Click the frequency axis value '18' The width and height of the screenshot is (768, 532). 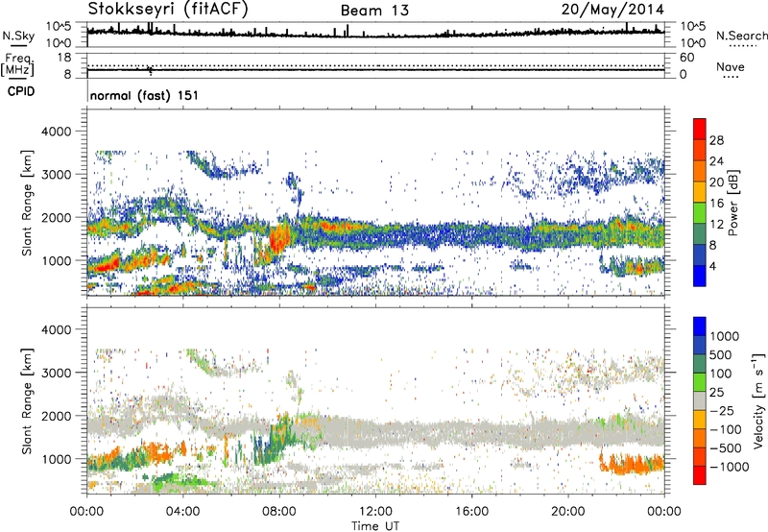tap(64, 58)
